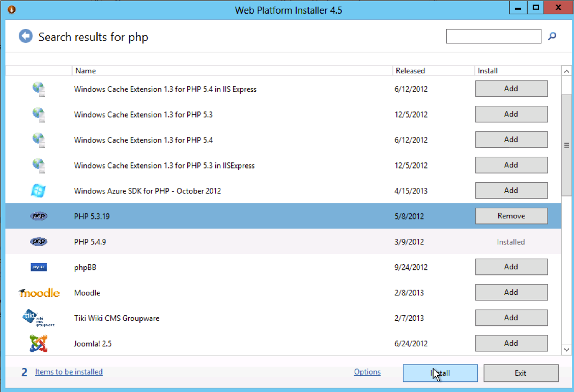The width and height of the screenshot is (574, 392).
Task: Click the Install column header
Action: pyautogui.click(x=518, y=71)
